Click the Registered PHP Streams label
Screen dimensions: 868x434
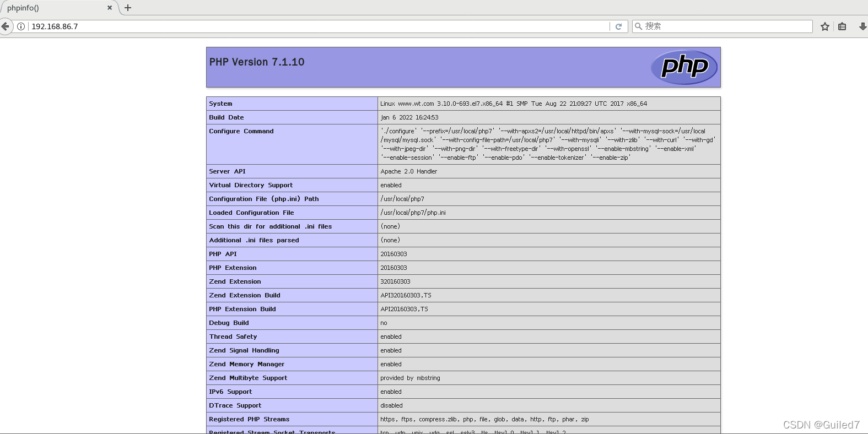coord(249,419)
